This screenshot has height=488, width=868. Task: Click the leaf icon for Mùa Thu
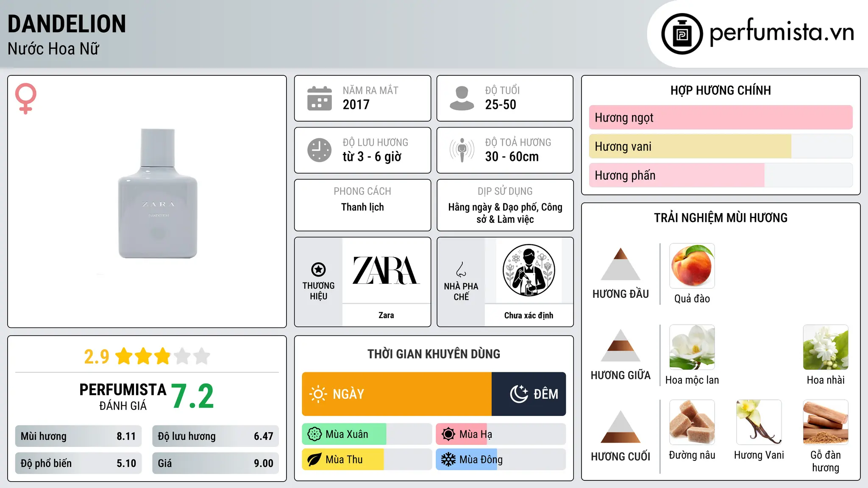[x=314, y=460]
